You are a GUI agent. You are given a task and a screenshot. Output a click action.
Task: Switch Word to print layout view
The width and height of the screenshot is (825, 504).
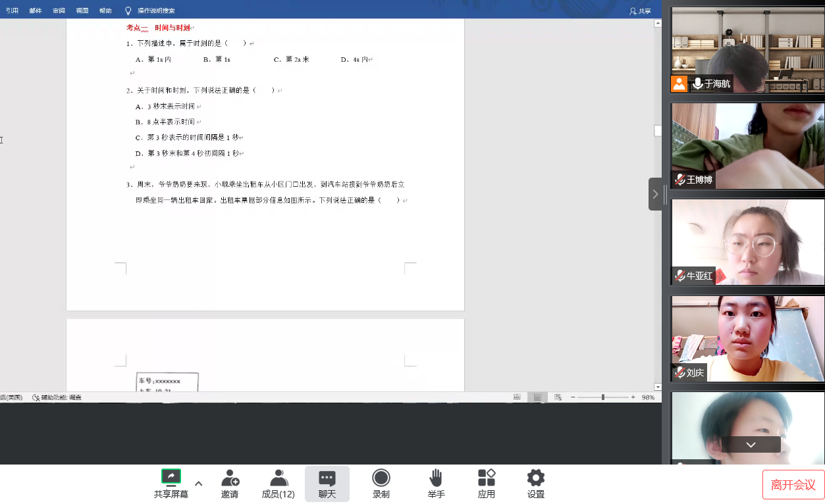pos(537,397)
